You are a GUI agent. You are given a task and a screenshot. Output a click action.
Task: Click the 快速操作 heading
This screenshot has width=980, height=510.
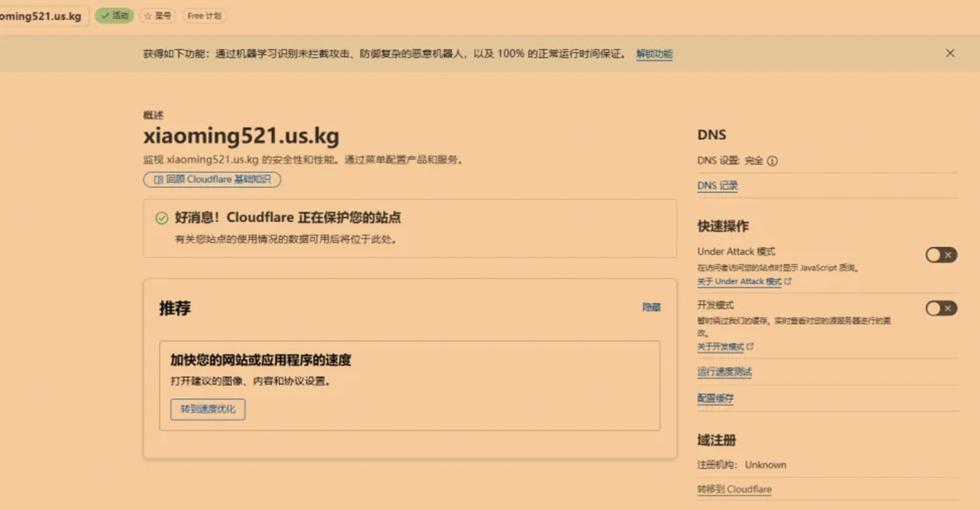tap(723, 226)
